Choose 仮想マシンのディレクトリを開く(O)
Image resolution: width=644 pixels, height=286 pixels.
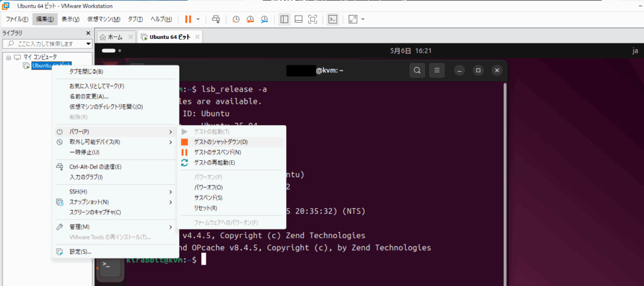pyautogui.click(x=116, y=107)
